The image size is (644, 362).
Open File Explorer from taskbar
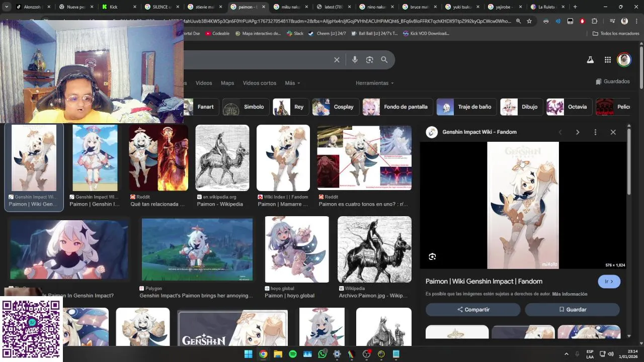click(x=278, y=354)
